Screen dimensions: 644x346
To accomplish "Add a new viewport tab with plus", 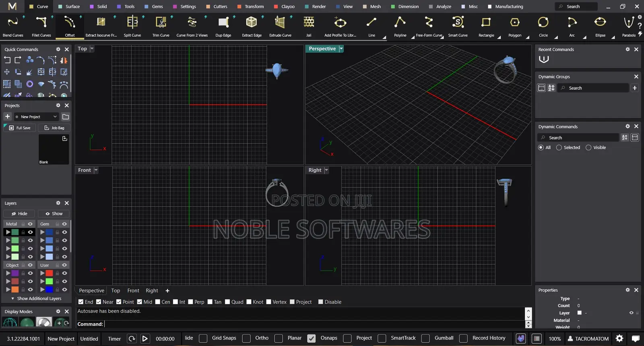I will coord(167,290).
